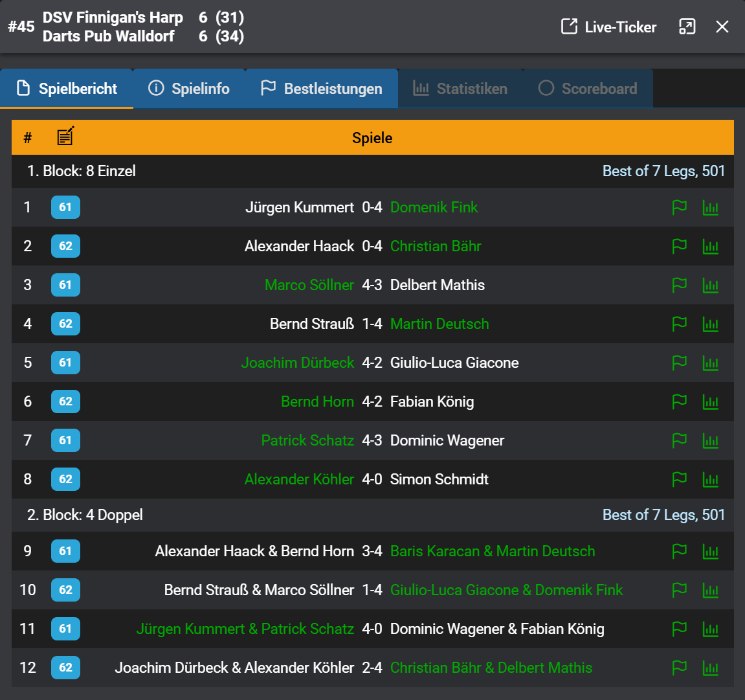The image size is (745, 700).
Task: Click the notes icon in Spiele header
Action: coord(65,137)
